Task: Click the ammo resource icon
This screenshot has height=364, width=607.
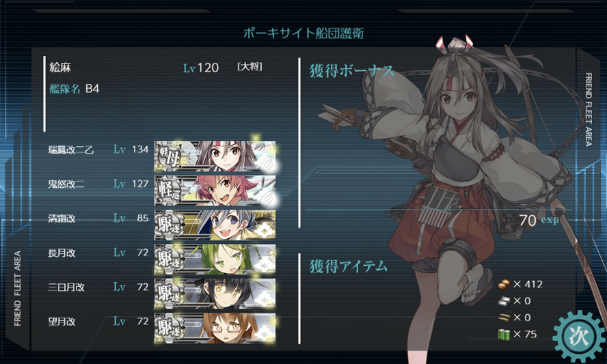Action: click(x=504, y=318)
